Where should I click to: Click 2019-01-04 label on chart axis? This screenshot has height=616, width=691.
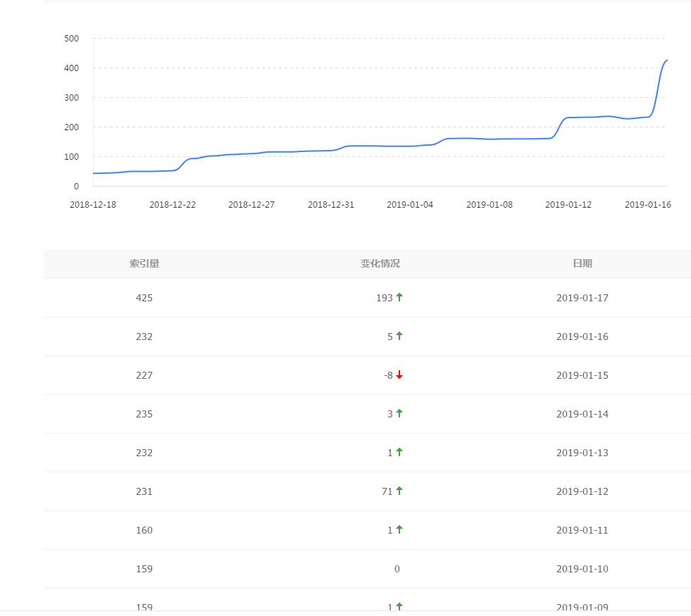click(x=410, y=205)
